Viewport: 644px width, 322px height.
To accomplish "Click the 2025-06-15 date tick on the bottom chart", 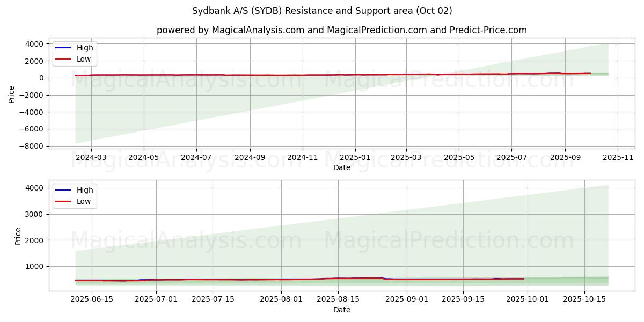I will pos(92,300).
